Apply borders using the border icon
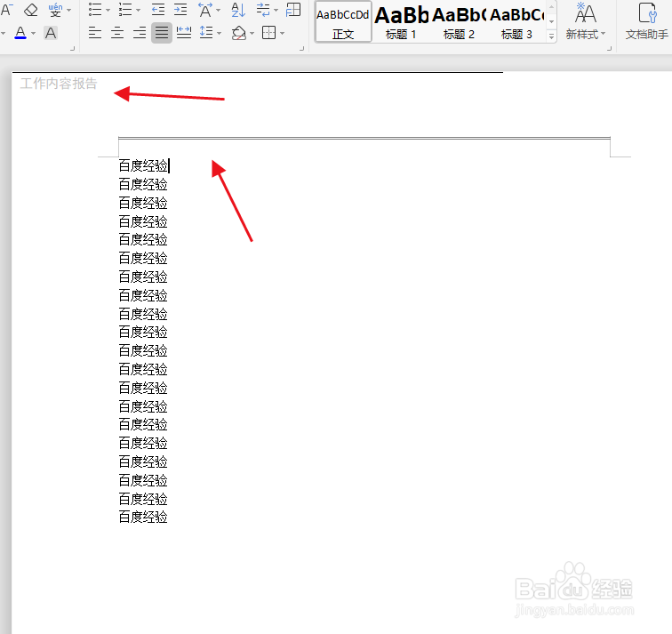Screen dimensions: 672x634 [268, 33]
